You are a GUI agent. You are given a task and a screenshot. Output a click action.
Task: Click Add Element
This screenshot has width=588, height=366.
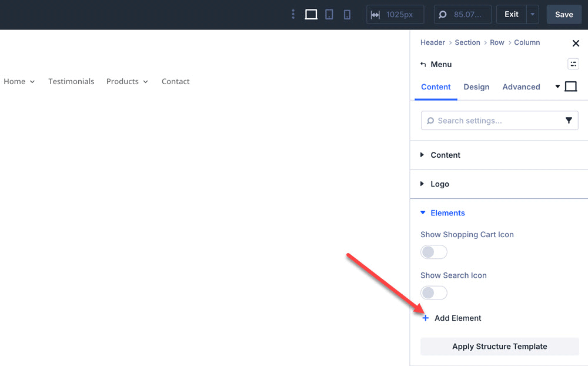452,318
